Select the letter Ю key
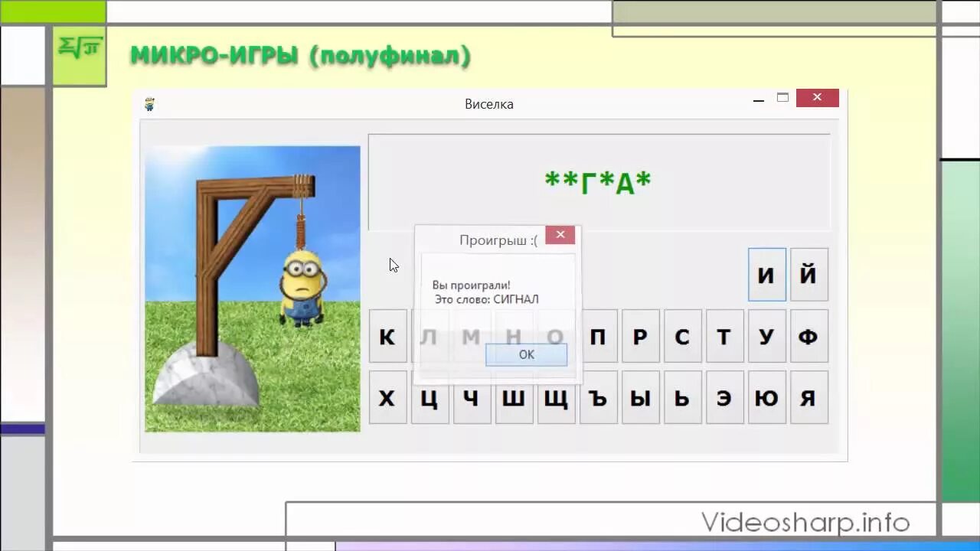The image size is (980, 551). [x=767, y=397]
